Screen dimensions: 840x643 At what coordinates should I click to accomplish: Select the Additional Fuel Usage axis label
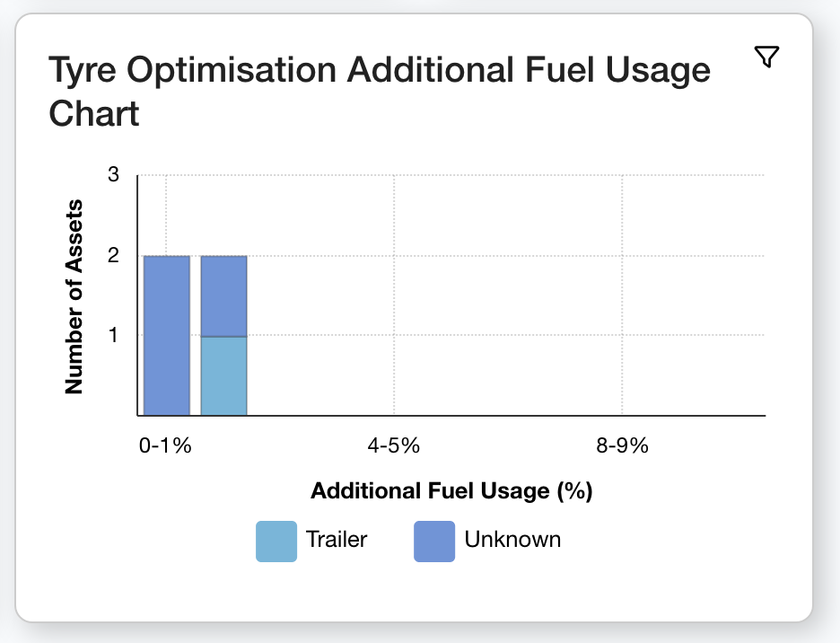pos(452,491)
